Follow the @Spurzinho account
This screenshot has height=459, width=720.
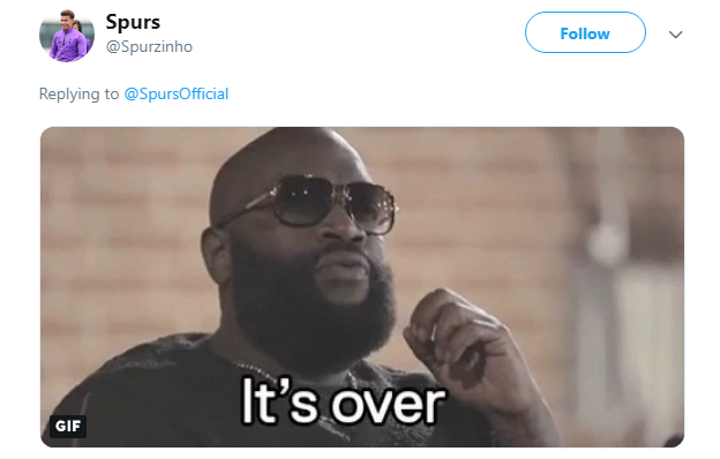click(585, 33)
